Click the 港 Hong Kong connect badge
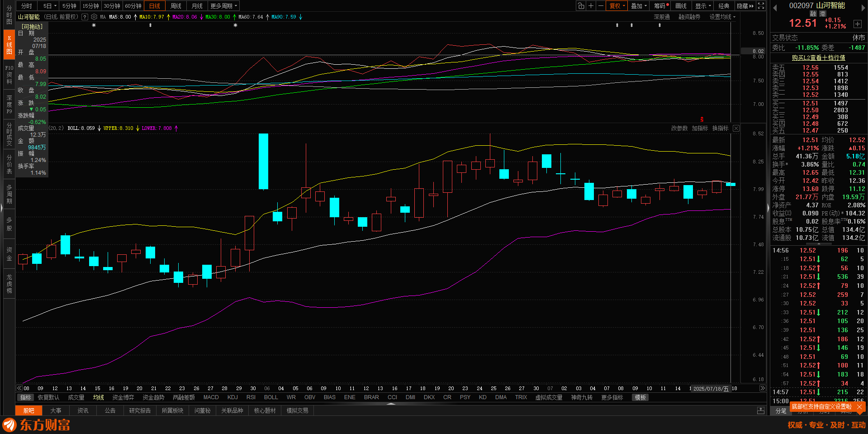The height and width of the screenshot is (434, 868). [822, 14]
